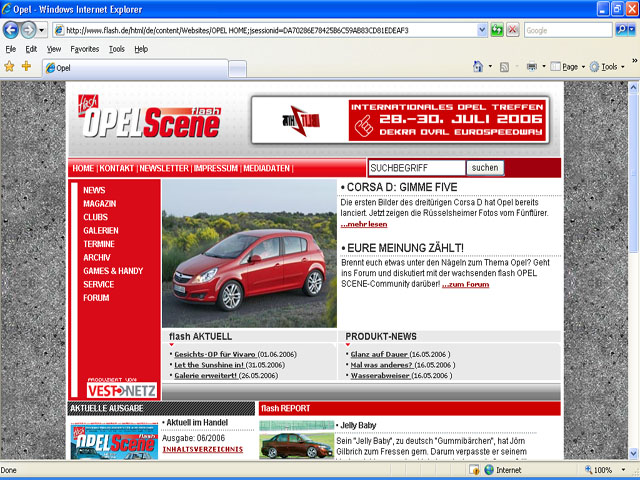Open Gesichts-OP für Vivaro news item

215,354
